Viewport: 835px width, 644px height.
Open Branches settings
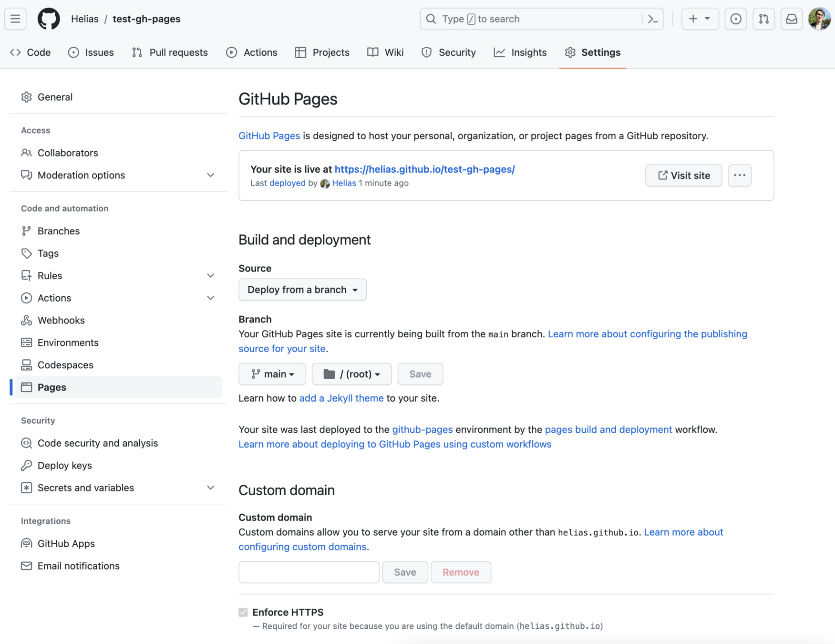[119, 231]
